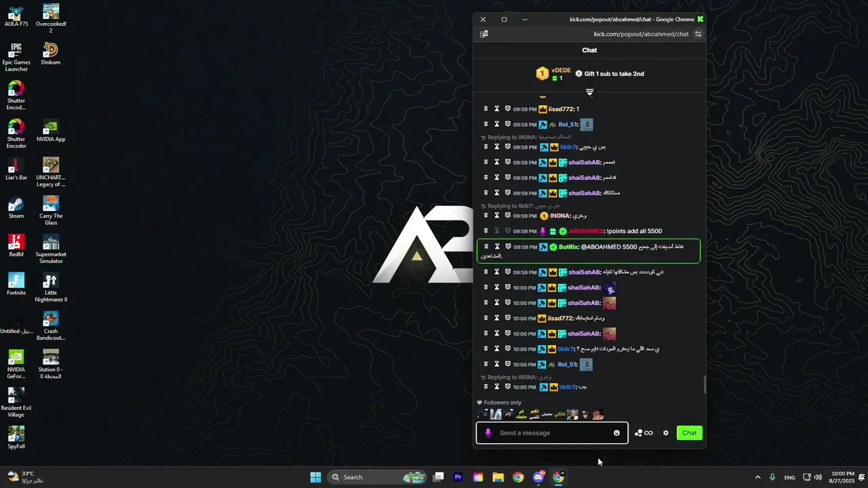Click kick.com/popout/aboahmed/chat address bar URL
The height and width of the screenshot is (488, 868).
pos(641,34)
